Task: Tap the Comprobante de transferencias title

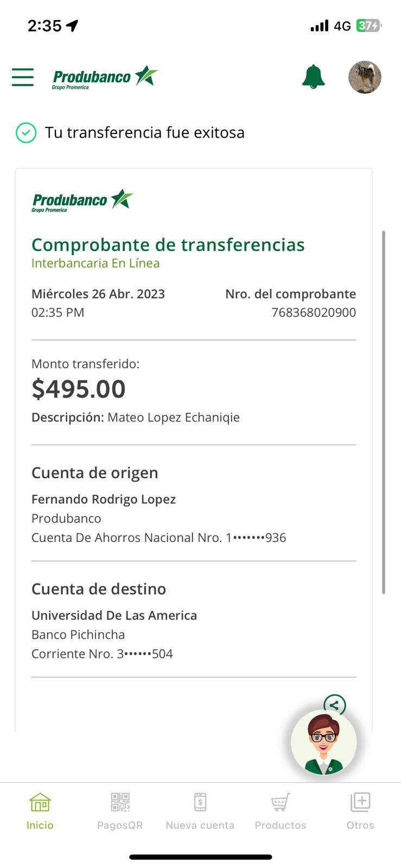Action: tap(168, 245)
